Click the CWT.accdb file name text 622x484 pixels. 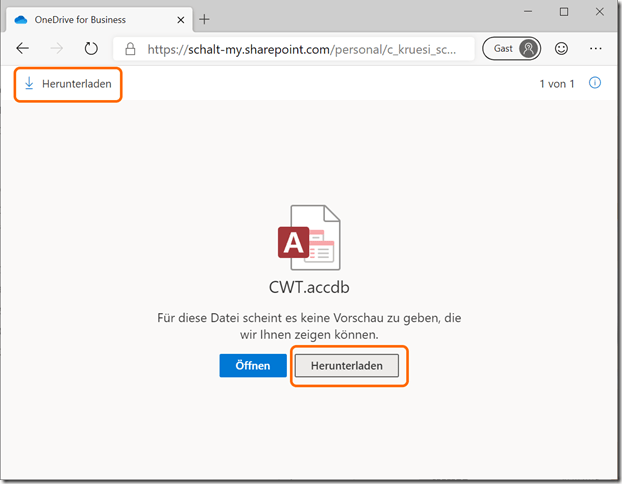tap(310, 288)
